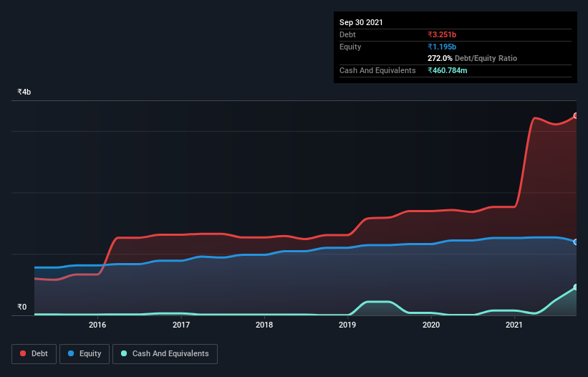Click the ₹460.784m cash value in tooltip
The width and height of the screenshot is (588, 377).
[x=448, y=70]
